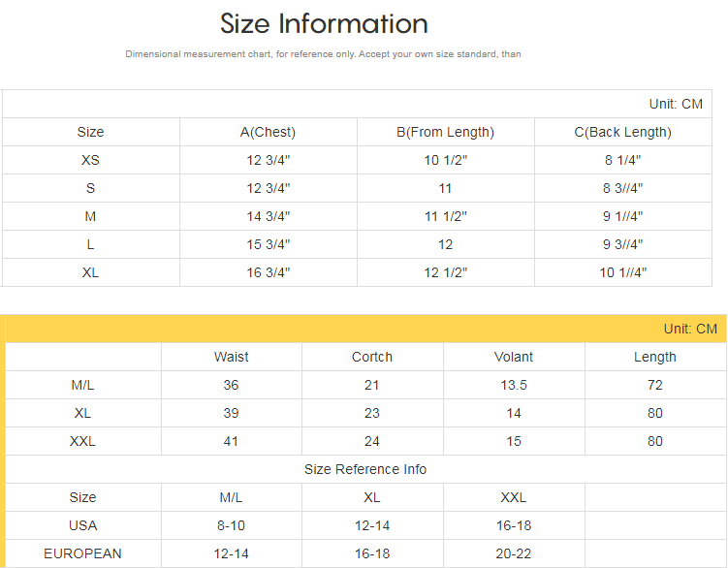This screenshot has height=568, width=728.
Task: Click the Size Information heading
Action: pos(324,23)
